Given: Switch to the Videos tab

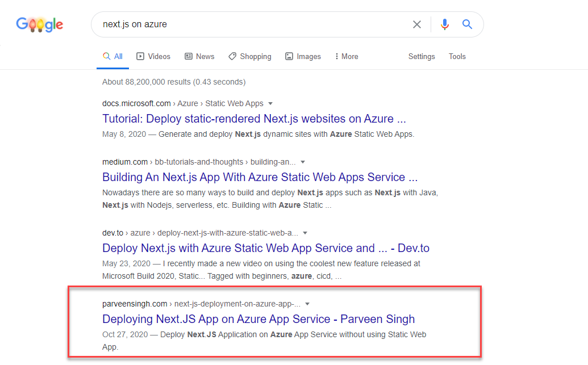Looking at the screenshot, I should pyautogui.click(x=157, y=56).
